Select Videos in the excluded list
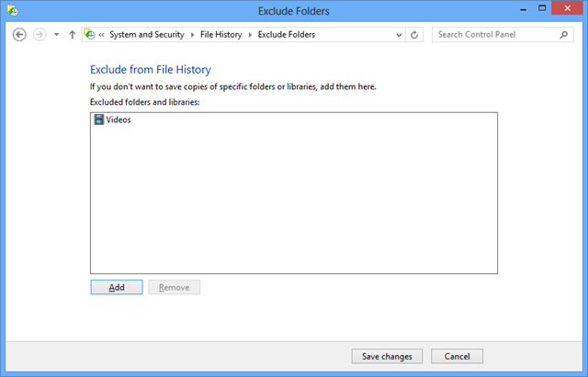Viewport: 588px width, 377px height. click(x=119, y=120)
